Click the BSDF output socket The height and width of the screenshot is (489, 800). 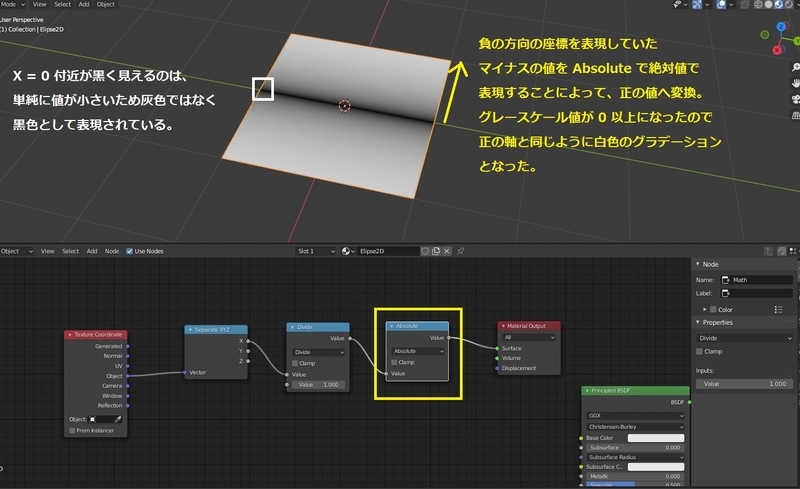[x=689, y=402]
